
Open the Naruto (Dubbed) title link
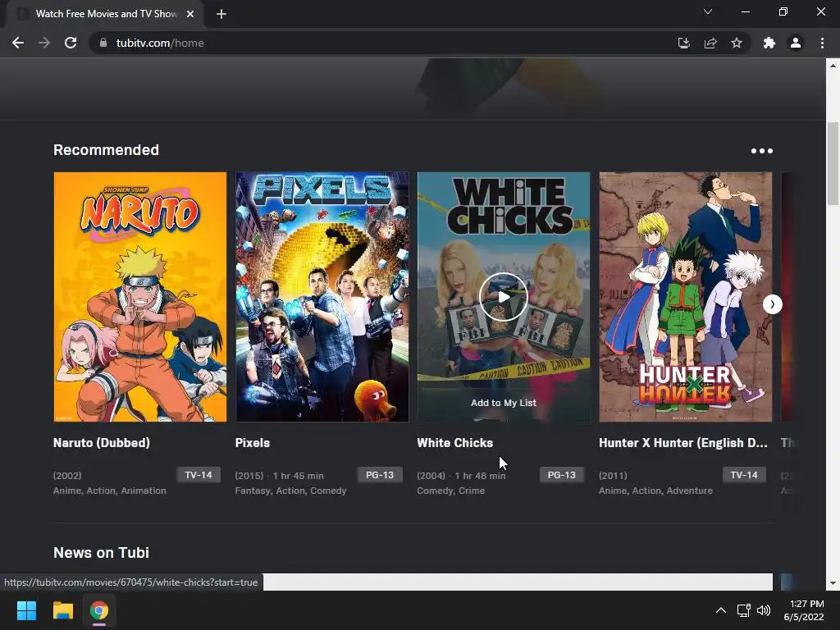pos(101,443)
